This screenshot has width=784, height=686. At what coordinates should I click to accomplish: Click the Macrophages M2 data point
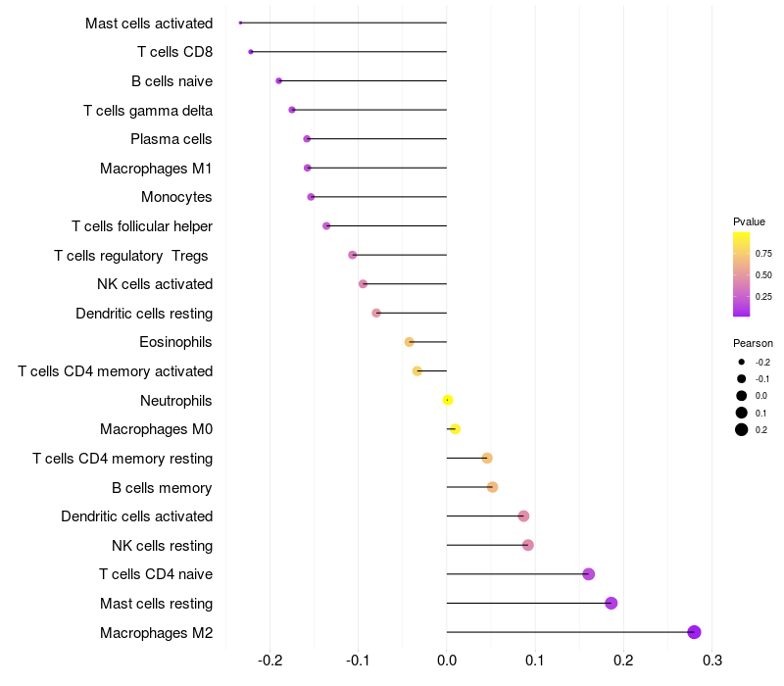(694, 632)
